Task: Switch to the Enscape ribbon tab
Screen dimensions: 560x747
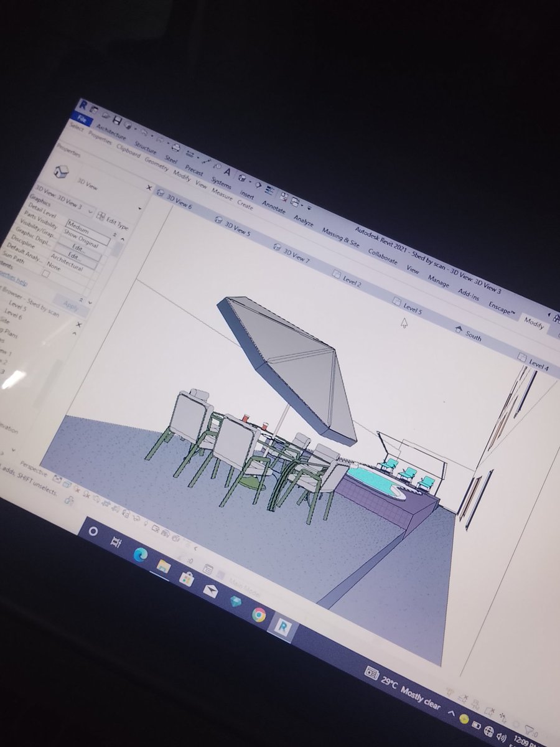Action: [x=502, y=309]
